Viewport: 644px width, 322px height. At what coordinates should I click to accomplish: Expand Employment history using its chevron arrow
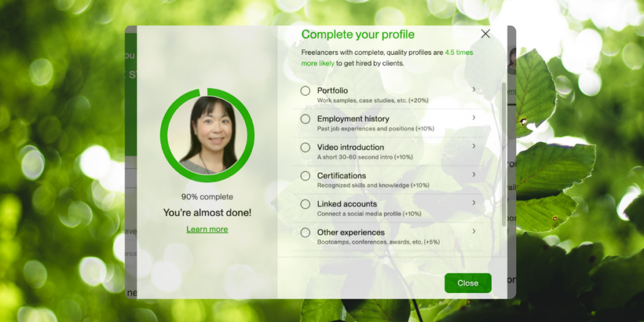coord(474,118)
